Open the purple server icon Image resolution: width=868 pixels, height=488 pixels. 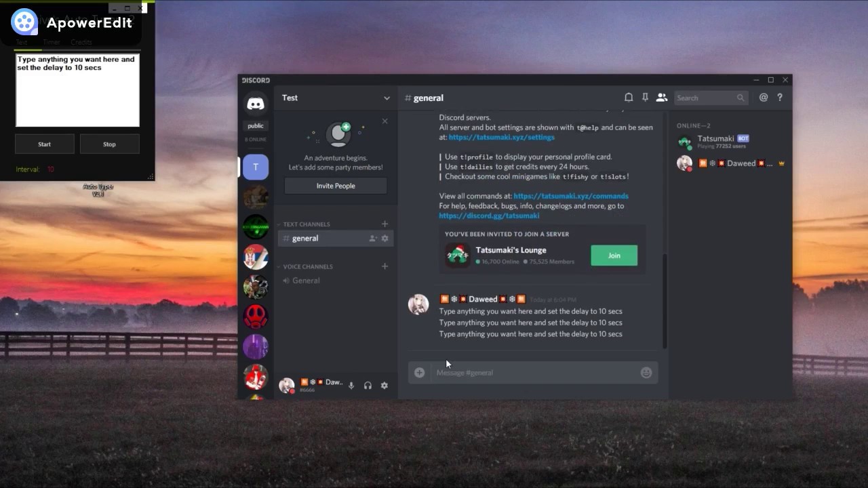(256, 346)
